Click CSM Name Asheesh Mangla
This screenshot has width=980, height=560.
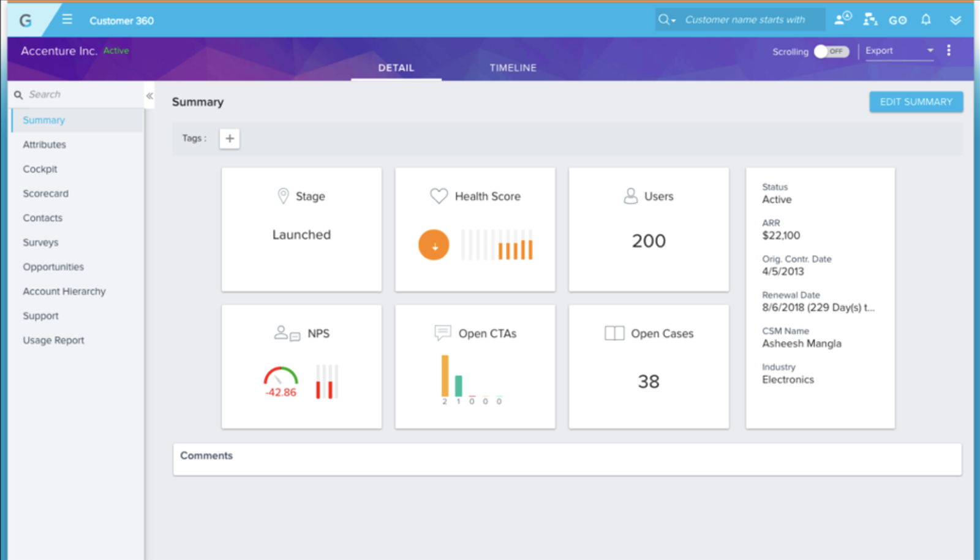click(802, 344)
